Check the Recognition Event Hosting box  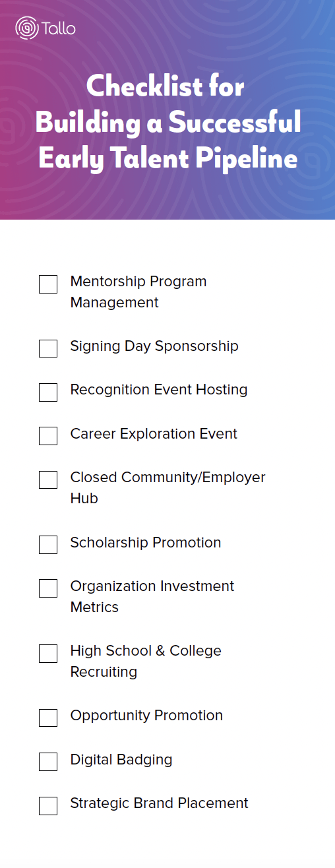(x=48, y=392)
